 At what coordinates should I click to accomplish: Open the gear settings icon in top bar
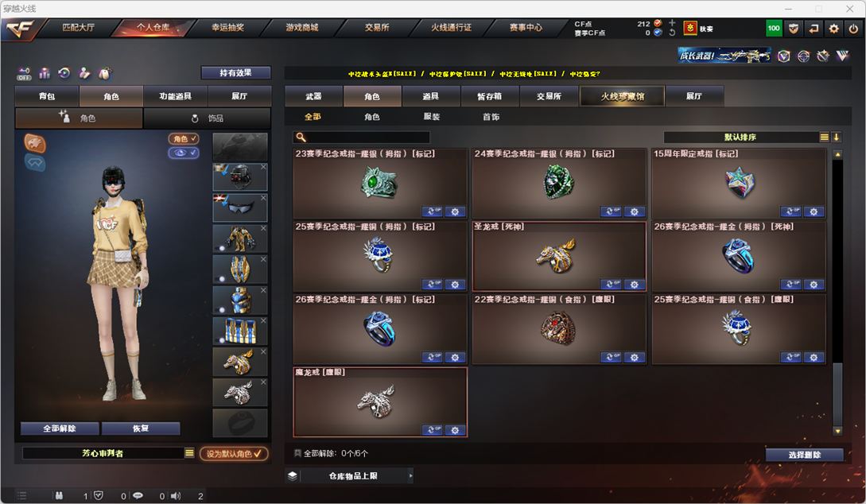833,28
